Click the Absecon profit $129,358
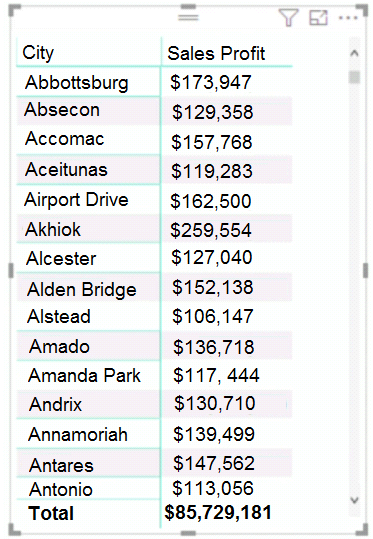373x539 pixels. (212, 112)
